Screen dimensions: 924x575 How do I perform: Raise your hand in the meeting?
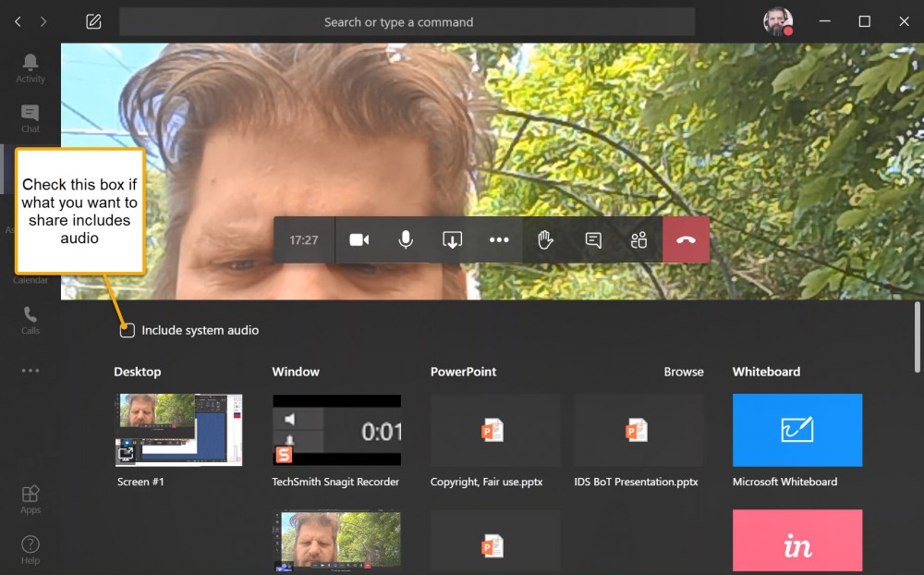pyautogui.click(x=545, y=239)
